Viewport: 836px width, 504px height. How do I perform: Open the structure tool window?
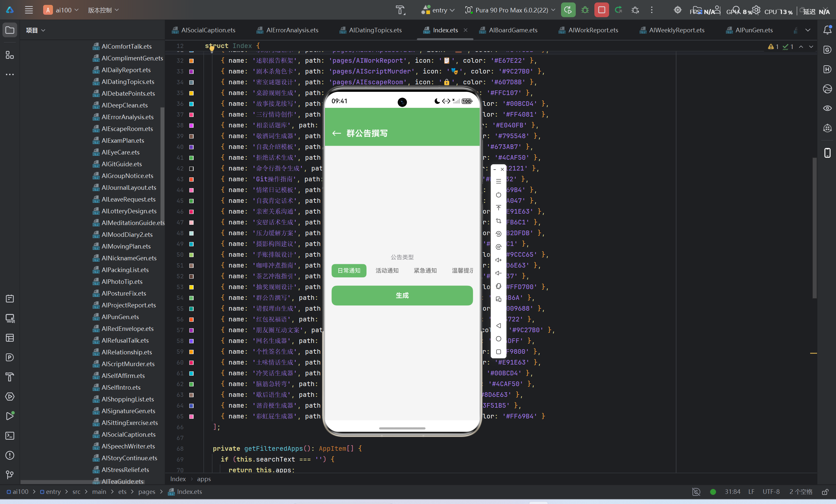point(10,55)
